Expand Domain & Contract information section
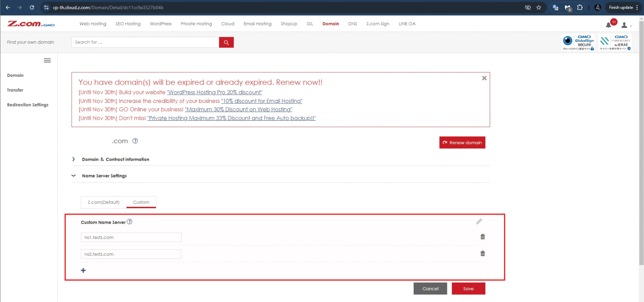The height and width of the screenshot is (302, 644). coord(116,159)
